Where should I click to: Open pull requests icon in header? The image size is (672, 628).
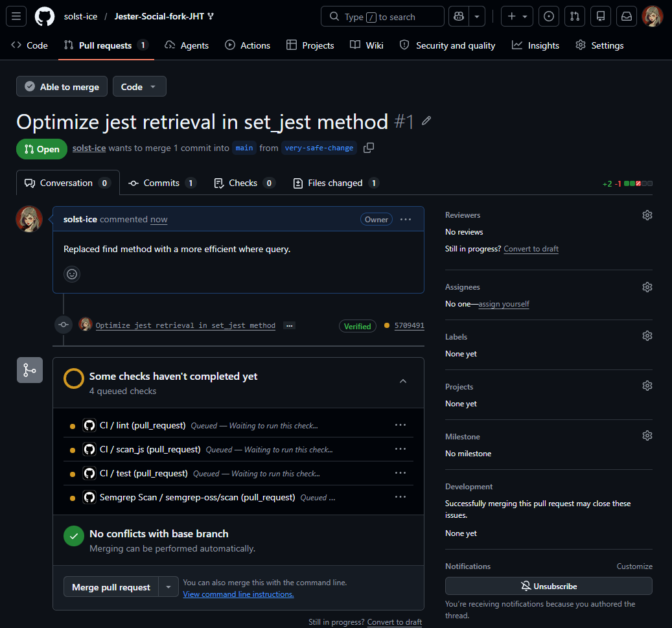click(575, 16)
